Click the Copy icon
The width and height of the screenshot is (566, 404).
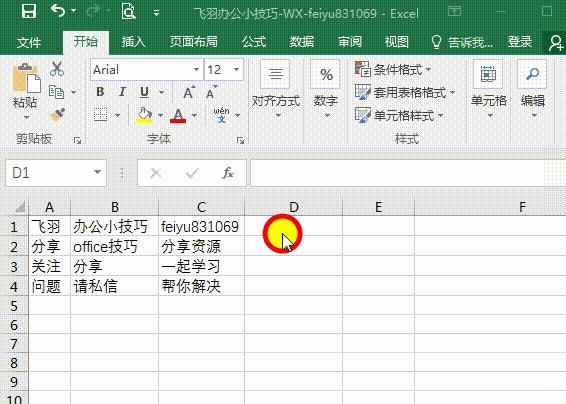tap(56, 92)
